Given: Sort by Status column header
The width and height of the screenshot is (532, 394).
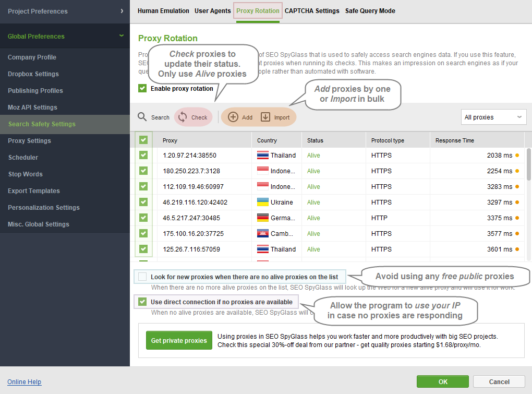Looking at the screenshot, I should point(333,140).
